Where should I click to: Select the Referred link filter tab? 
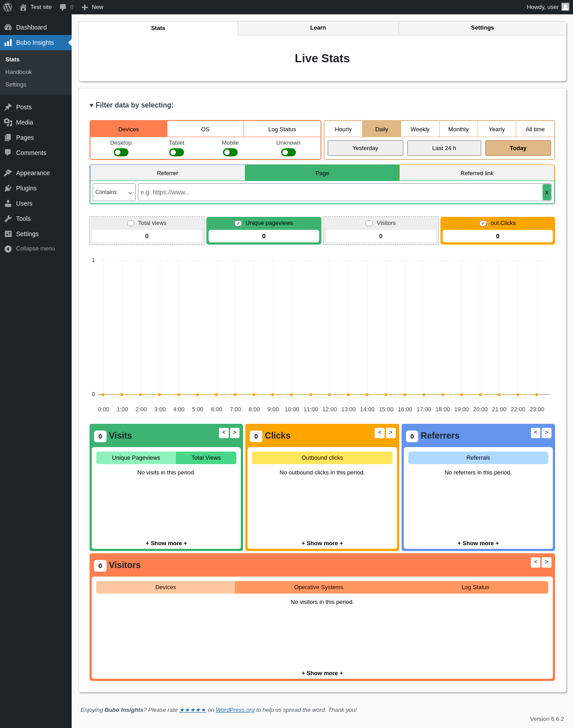(x=477, y=173)
